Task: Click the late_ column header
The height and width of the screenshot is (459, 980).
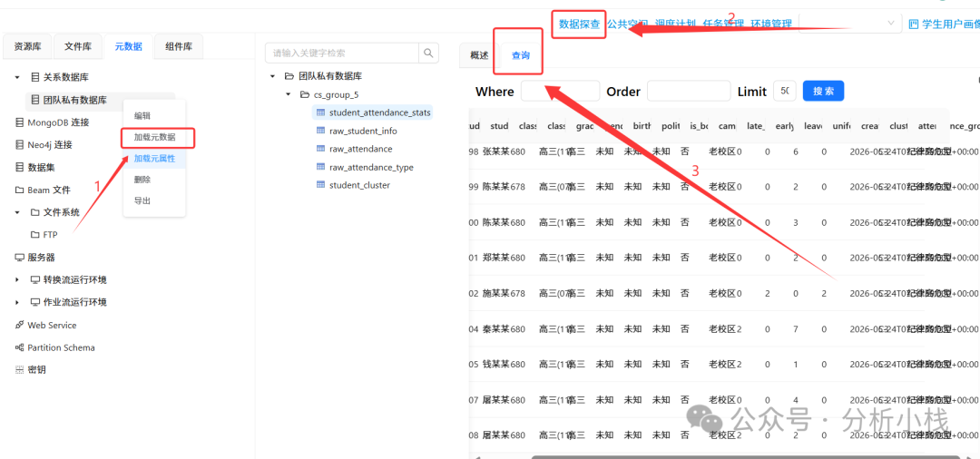Action: coord(756,125)
